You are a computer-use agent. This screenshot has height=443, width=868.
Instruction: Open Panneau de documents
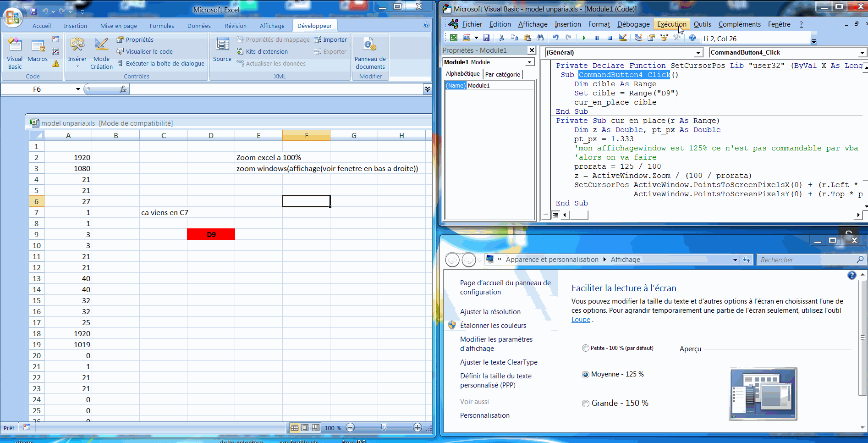point(370,54)
